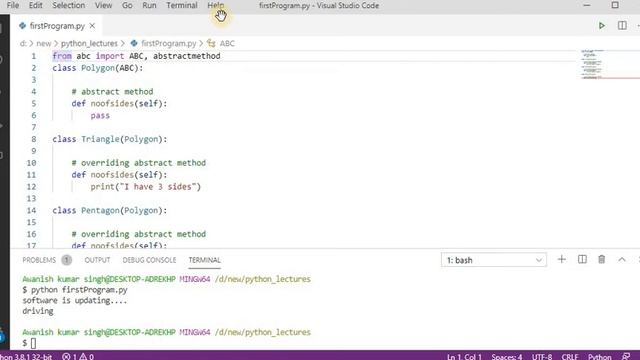Click errors and warnings indicator in status bar
The image size is (640, 360).
point(78,356)
